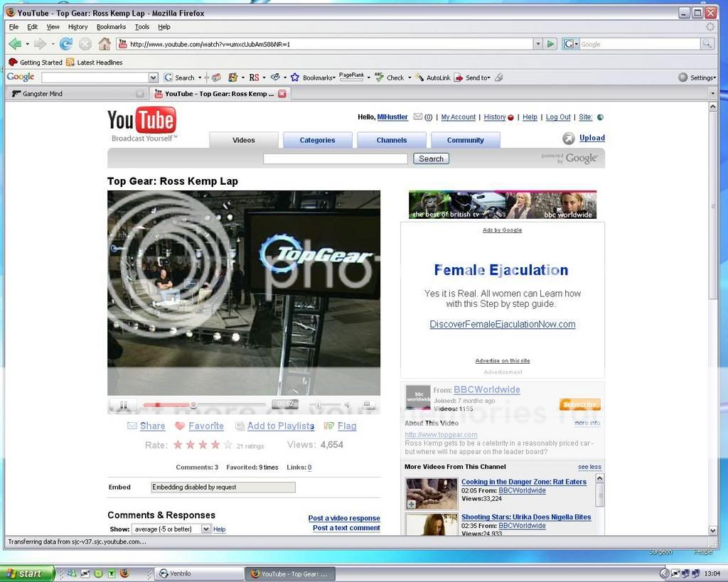Viewport: 728px width, 582px height.
Task: Click the Rat Eaters video thumbnail
Action: (432, 493)
